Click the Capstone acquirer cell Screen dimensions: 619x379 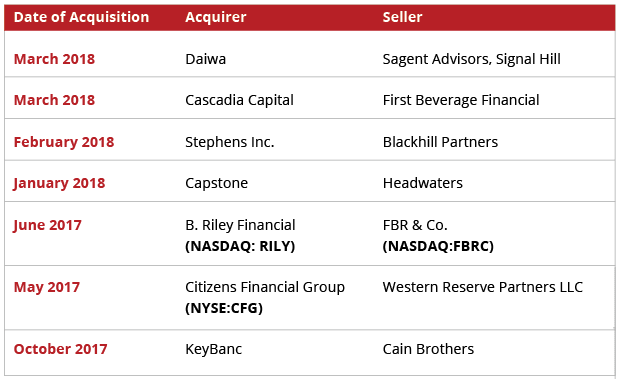216,183
